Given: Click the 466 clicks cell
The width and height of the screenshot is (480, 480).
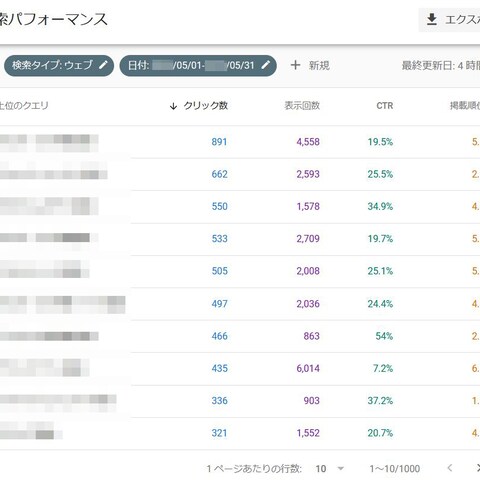Looking at the screenshot, I should pyautogui.click(x=219, y=336).
